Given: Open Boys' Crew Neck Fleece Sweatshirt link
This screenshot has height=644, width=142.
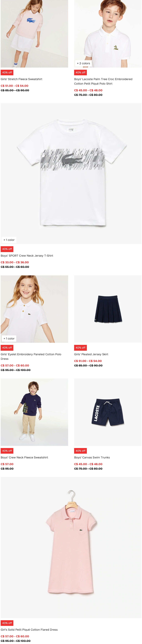Looking at the screenshot, I should coord(24,457).
